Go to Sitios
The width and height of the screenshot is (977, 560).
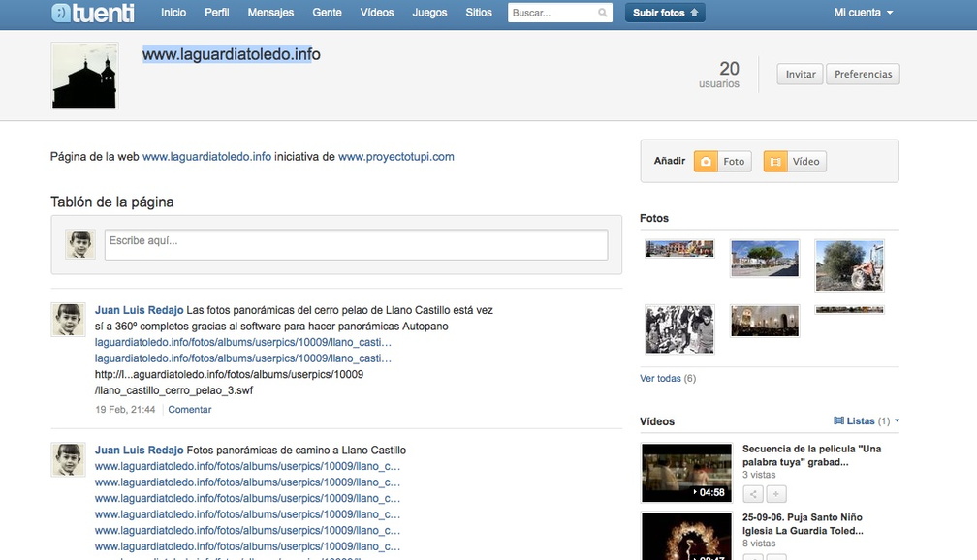(x=479, y=13)
